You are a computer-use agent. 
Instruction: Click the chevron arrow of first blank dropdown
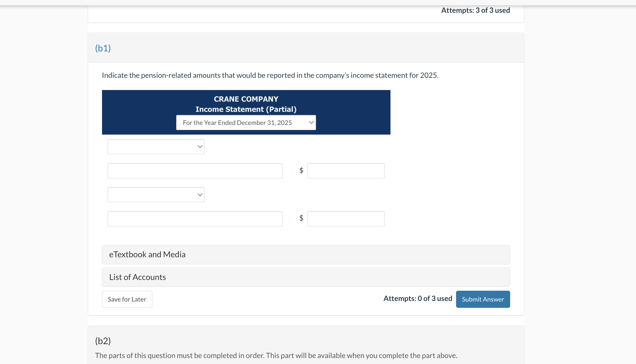200,147
